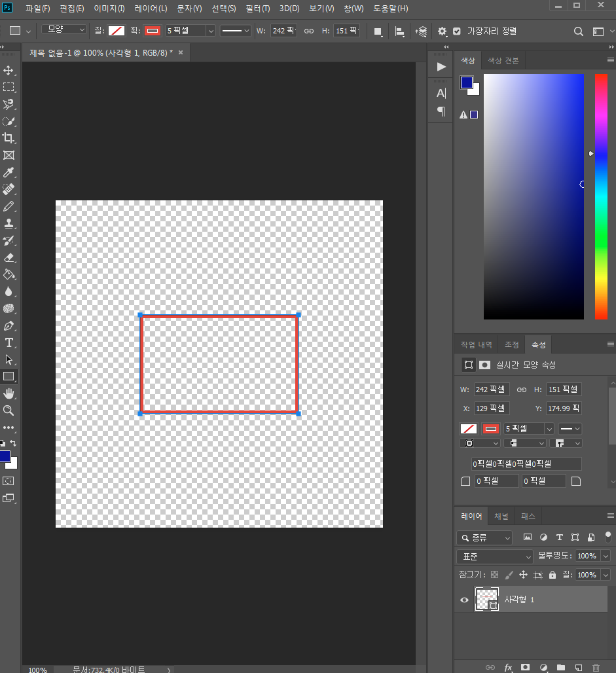Click the fill 칠 swatch in options bar
The height and width of the screenshot is (673, 616).
(117, 31)
